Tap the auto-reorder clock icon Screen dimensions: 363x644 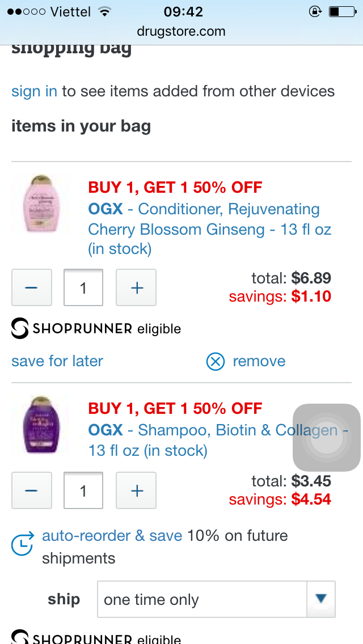click(22, 546)
